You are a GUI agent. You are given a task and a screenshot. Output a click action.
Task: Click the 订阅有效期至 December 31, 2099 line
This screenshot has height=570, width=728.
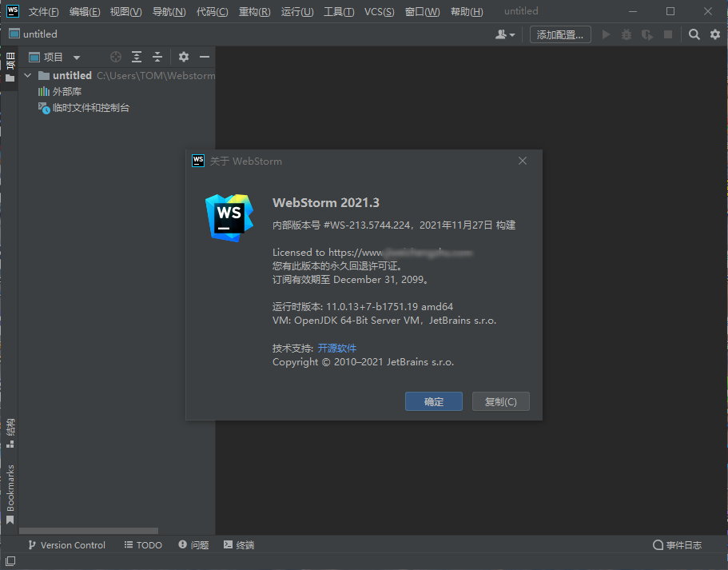tap(350, 280)
